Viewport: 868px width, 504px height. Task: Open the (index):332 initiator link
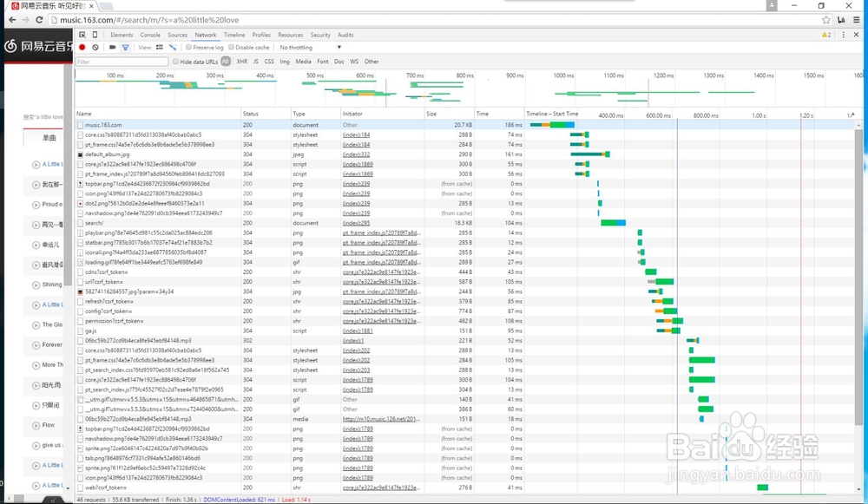coord(356,154)
